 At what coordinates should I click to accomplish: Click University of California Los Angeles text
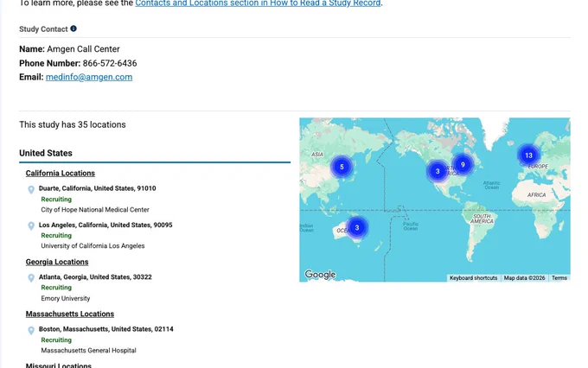pyautogui.click(x=93, y=246)
